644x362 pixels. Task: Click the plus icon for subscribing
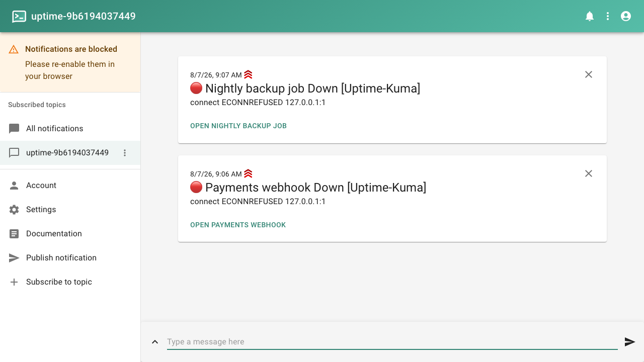pos(14,282)
